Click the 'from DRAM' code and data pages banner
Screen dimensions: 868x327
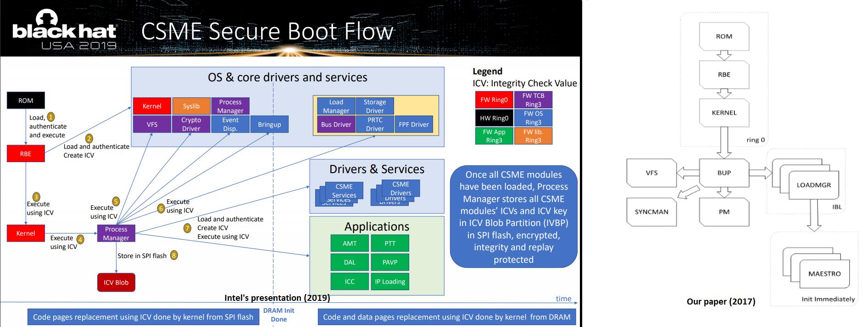pyautogui.click(x=446, y=317)
